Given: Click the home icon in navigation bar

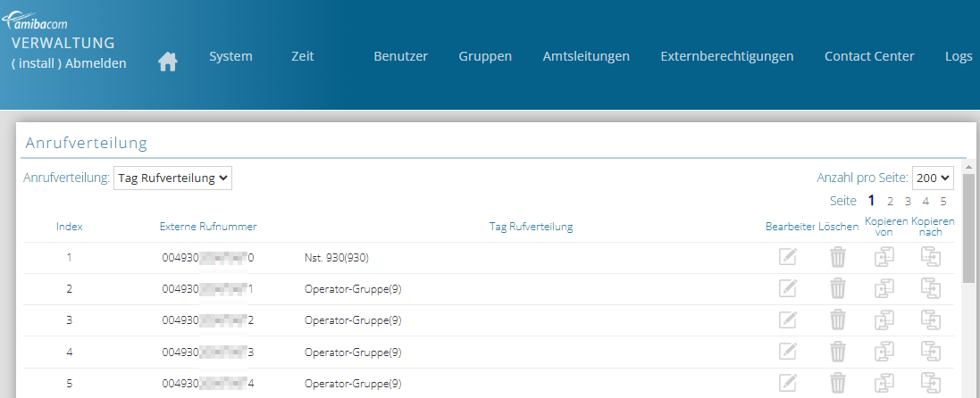Looking at the screenshot, I should tap(167, 62).
